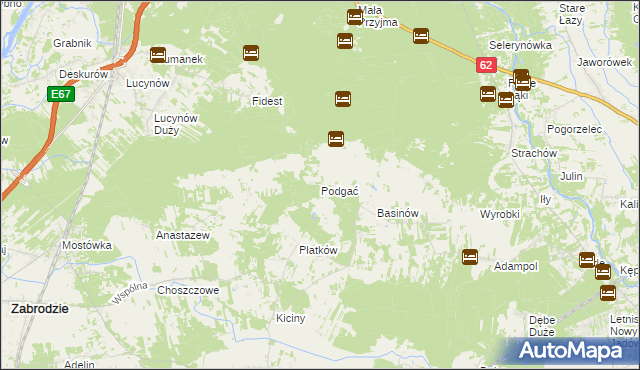The height and width of the screenshot is (370, 640).
Task: Select the Strachów label
Action: pyautogui.click(x=534, y=153)
